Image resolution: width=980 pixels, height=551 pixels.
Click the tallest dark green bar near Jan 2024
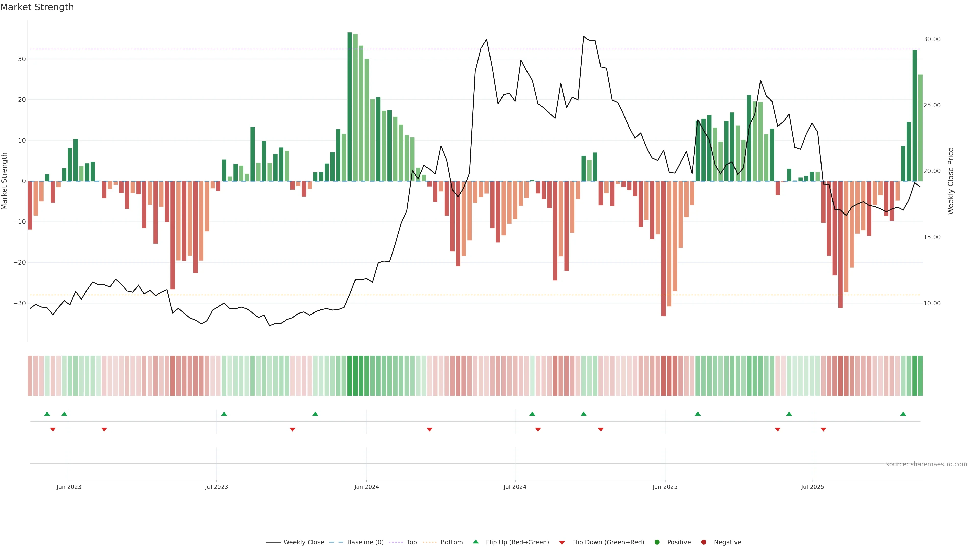(x=350, y=106)
